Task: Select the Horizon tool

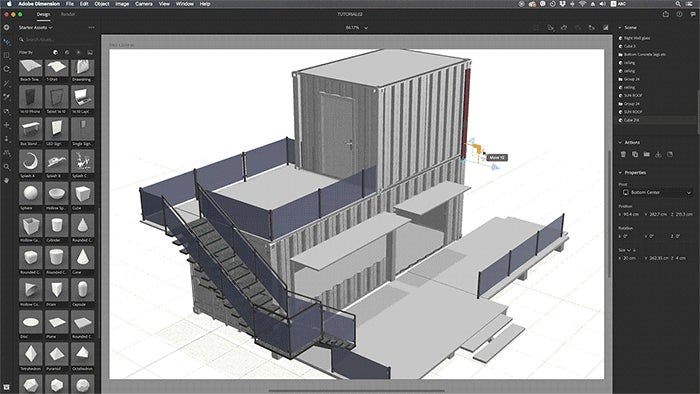Action: point(6,153)
